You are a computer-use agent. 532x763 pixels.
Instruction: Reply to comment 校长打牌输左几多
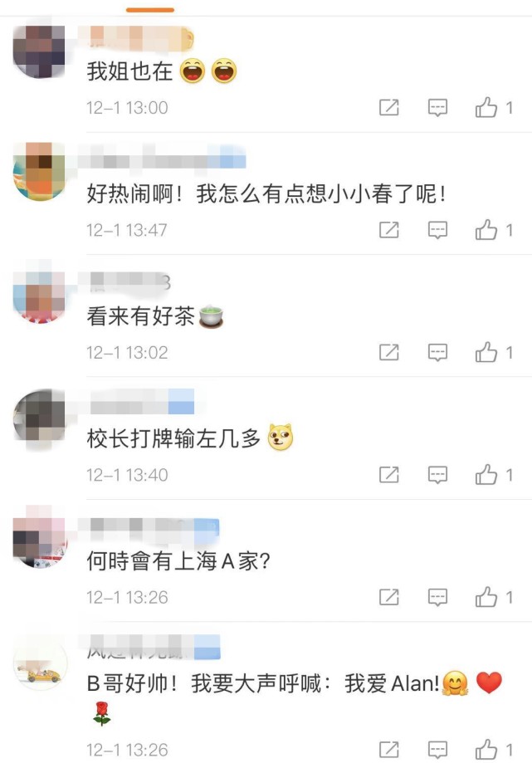(437, 475)
